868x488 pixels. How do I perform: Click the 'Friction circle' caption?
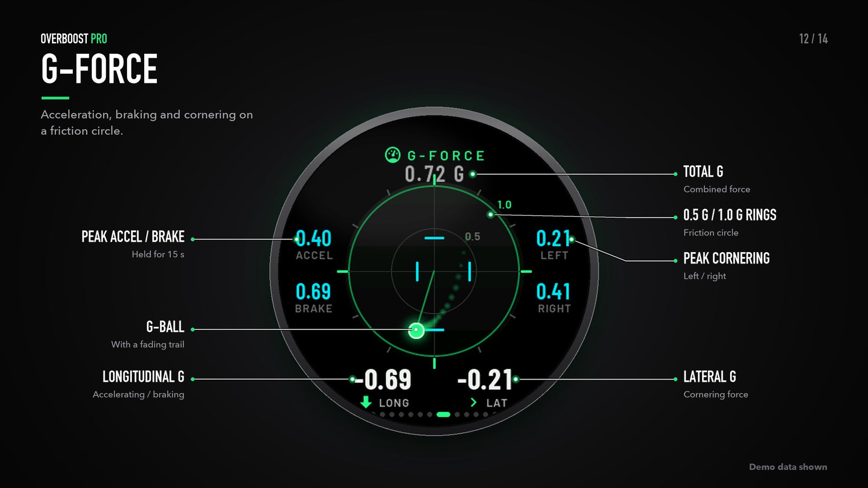[x=711, y=232]
